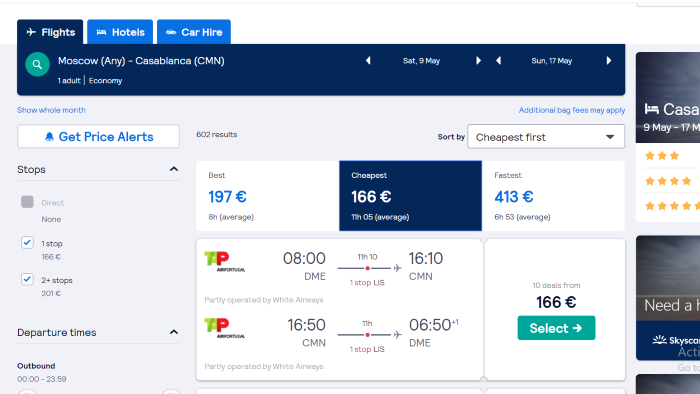Move return date before Sun, 17 May

coord(498,61)
